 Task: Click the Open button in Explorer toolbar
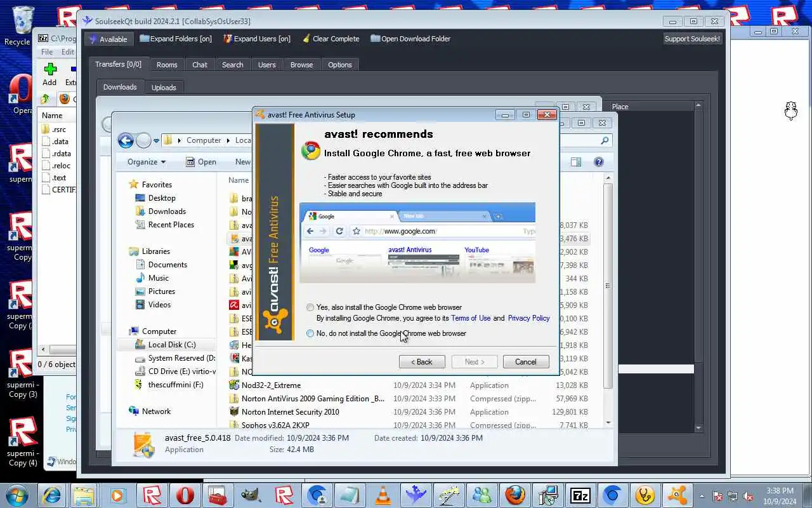[x=201, y=162]
